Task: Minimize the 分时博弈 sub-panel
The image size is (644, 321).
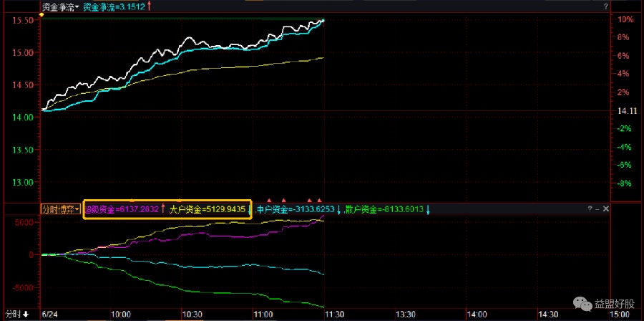Action: point(597,209)
